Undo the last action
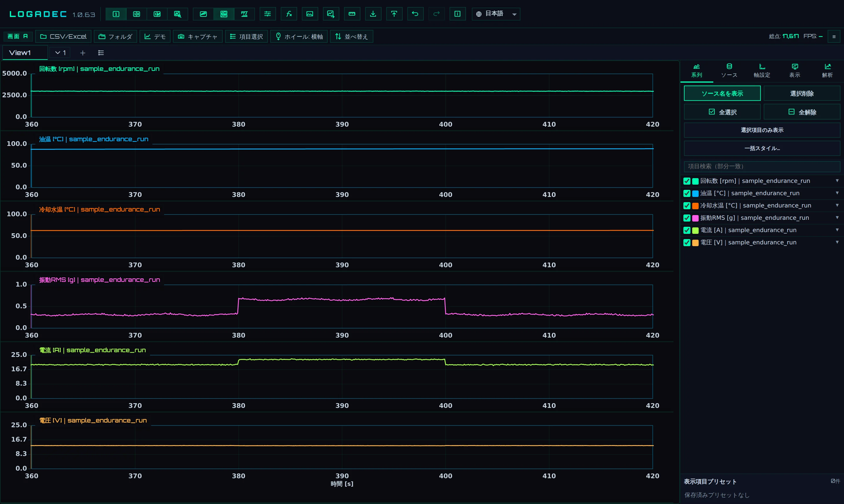This screenshot has height=504, width=844. 415,14
